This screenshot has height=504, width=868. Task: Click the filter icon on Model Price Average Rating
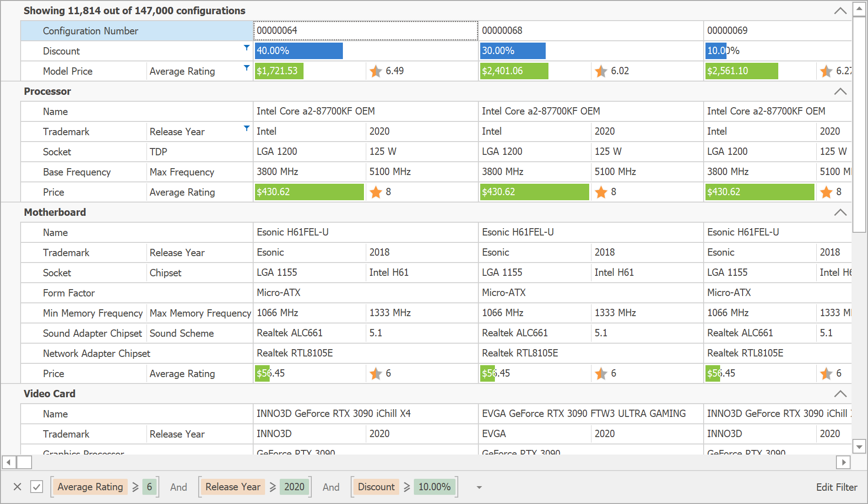246,68
